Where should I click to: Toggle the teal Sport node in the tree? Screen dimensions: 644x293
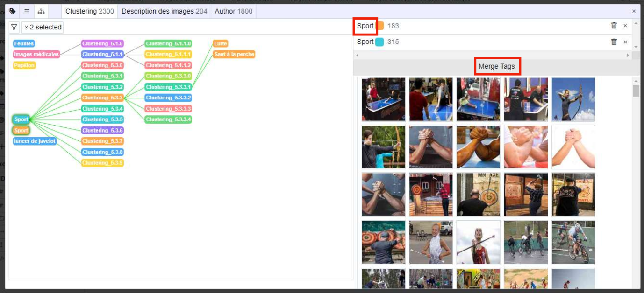tap(21, 119)
